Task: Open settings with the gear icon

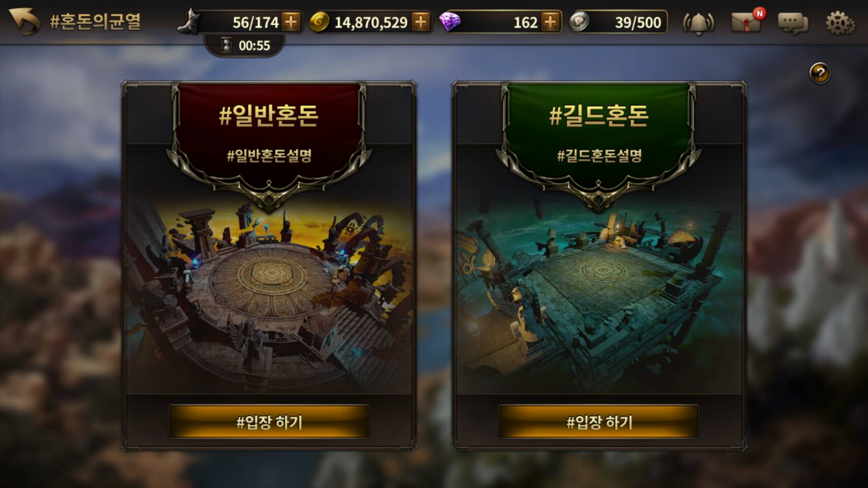Action: (840, 23)
